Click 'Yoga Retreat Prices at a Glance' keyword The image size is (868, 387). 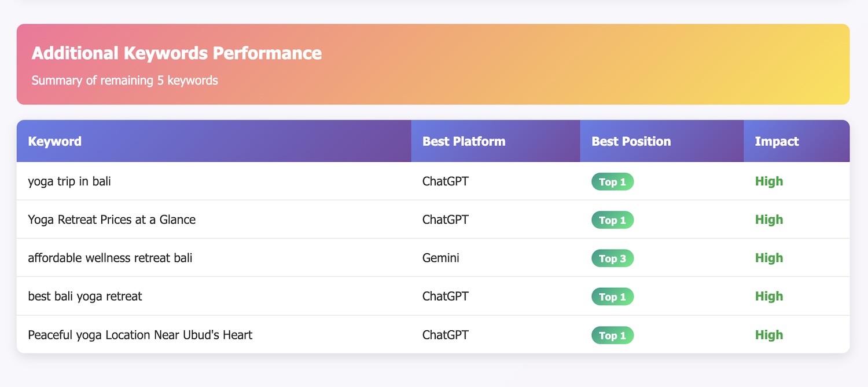click(112, 220)
